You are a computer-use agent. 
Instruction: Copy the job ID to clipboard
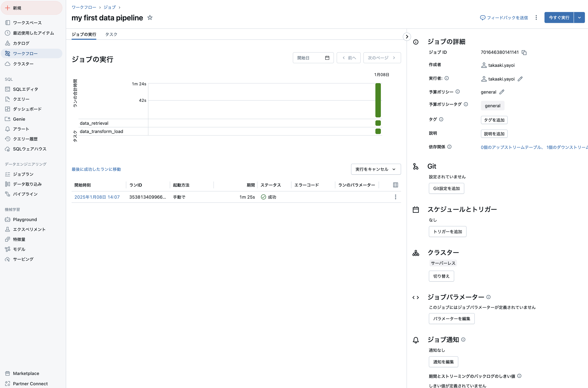(524, 52)
